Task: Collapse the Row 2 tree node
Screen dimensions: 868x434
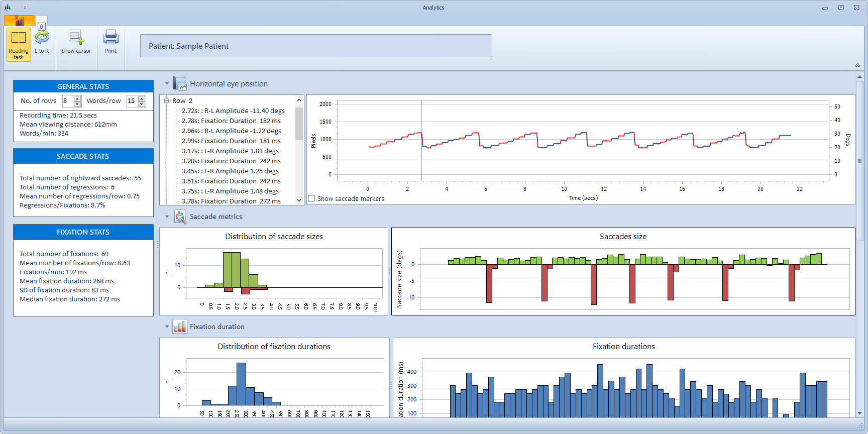Action: pyautogui.click(x=166, y=100)
